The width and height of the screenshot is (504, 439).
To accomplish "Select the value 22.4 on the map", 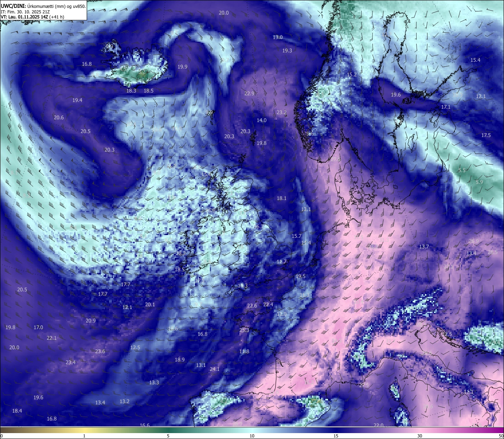I will point(268,304).
